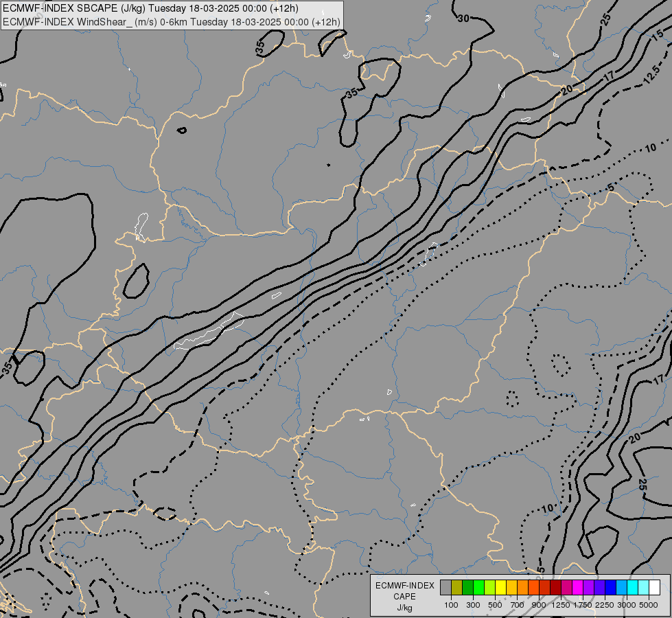Click the contour label 12.5
The width and height of the screenshot is (672, 618).
click(651, 75)
